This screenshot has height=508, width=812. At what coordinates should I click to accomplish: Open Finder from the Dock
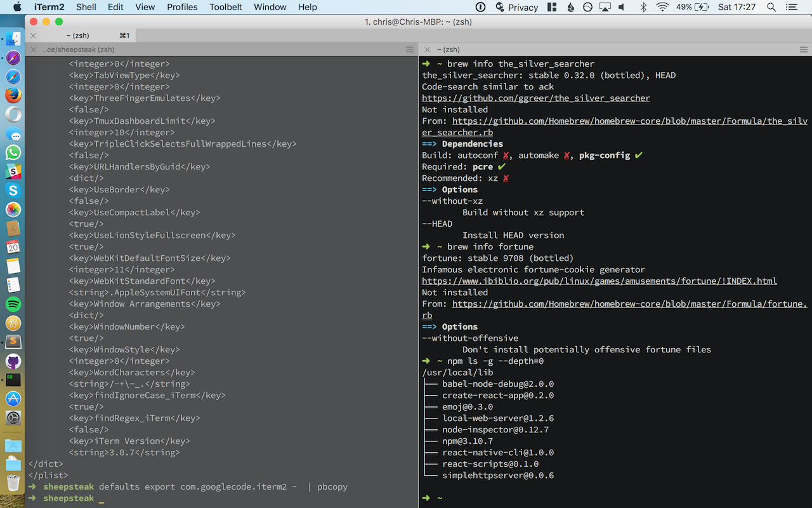(x=13, y=39)
